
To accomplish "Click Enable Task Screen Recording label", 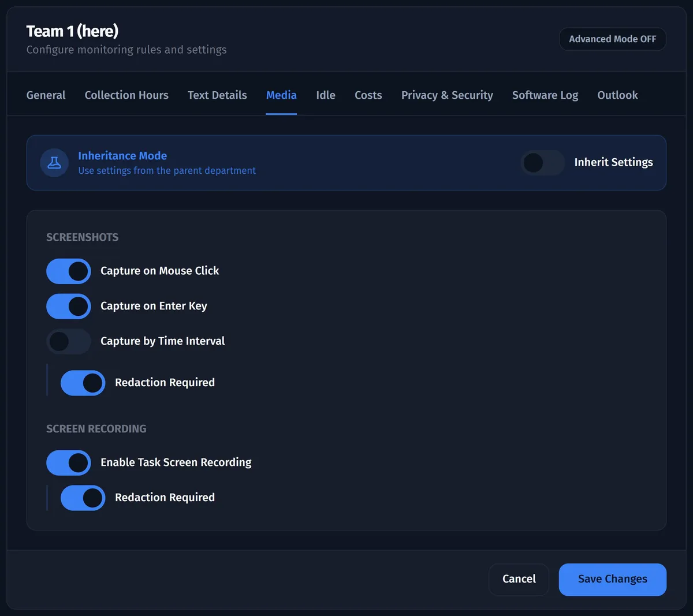I will click(x=176, y=462).
